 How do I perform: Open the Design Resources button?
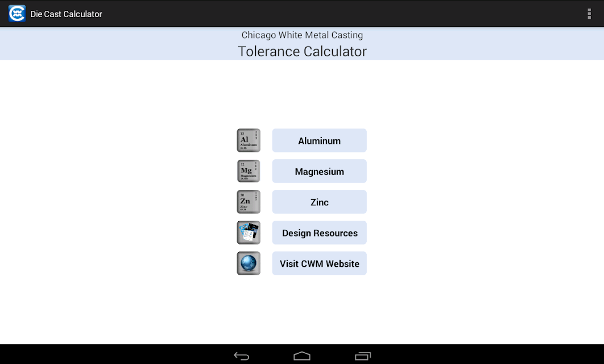pos(319,233)
